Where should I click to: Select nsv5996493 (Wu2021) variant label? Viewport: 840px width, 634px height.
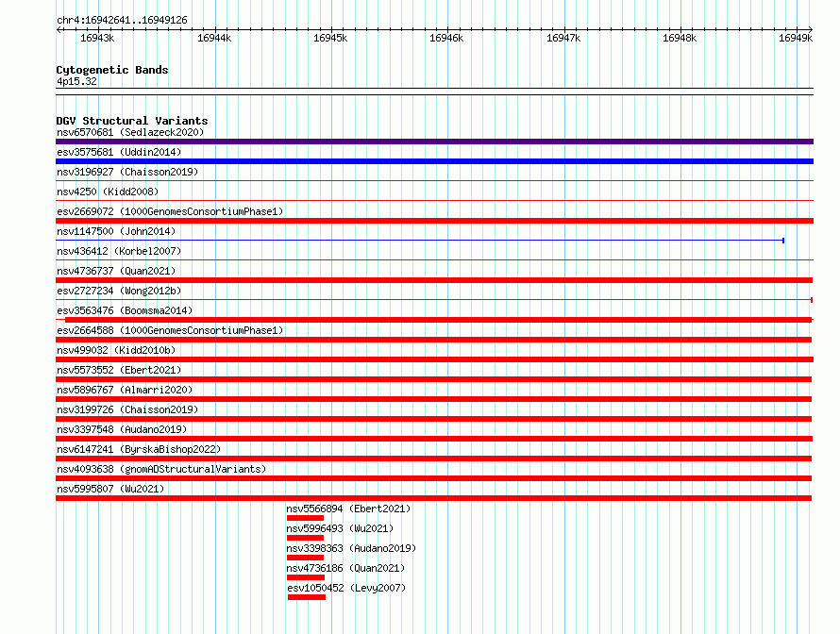[340, 528]
